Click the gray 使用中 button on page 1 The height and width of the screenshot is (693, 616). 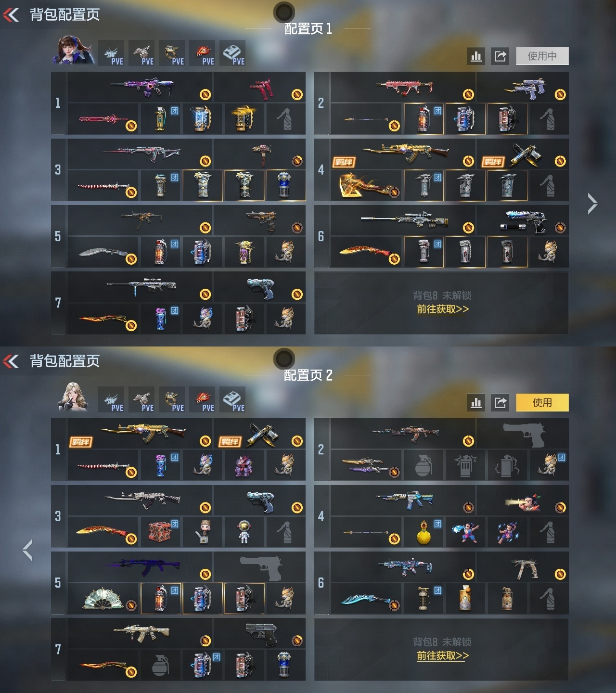pos(542,56)
